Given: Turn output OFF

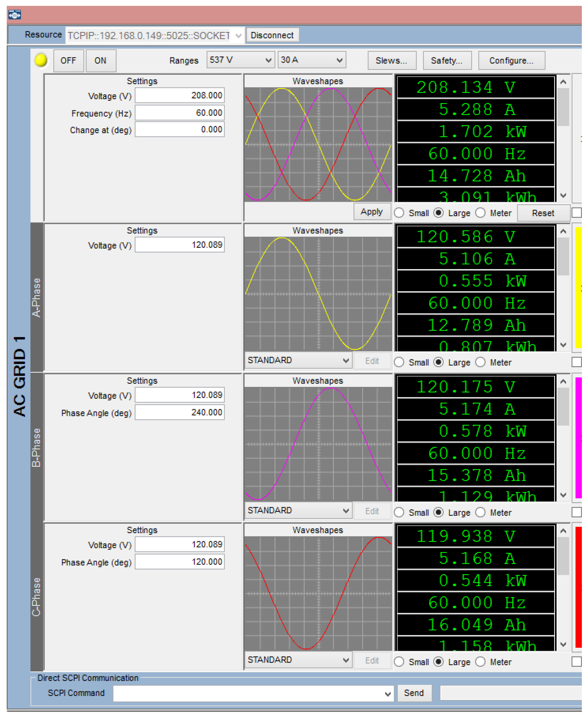Looking at the screenshot, I should point(68,61).
